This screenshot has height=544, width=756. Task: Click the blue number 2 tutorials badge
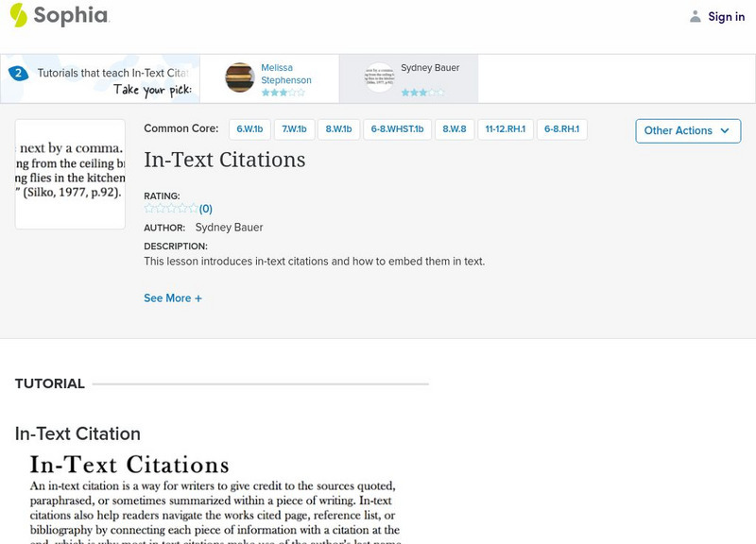tap(18, 74)
